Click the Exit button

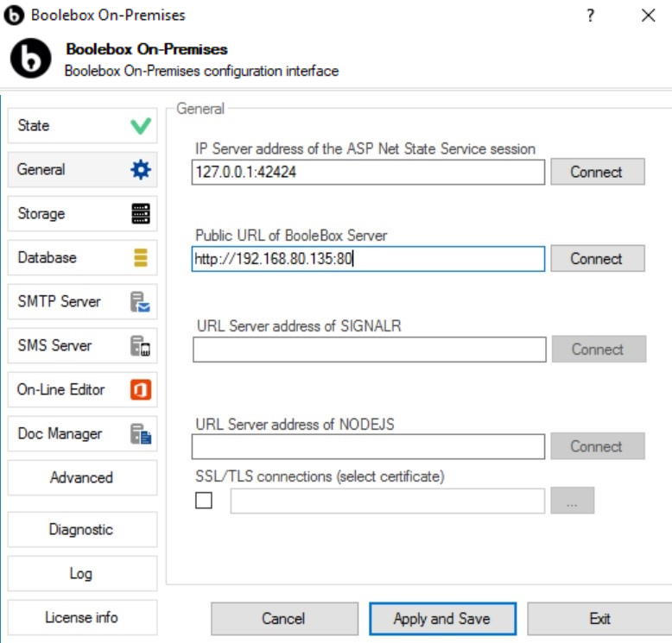pyautogui.click(x=599, y=619)
